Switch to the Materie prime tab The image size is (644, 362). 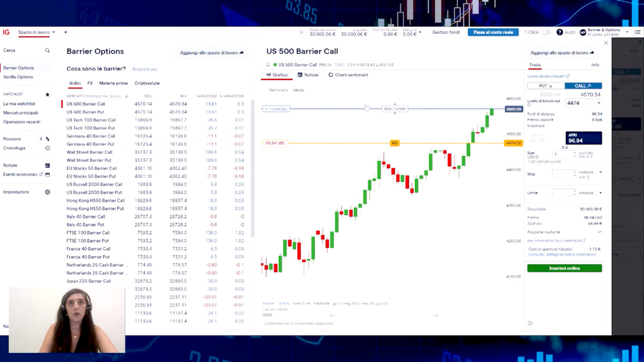click(113, 83)
